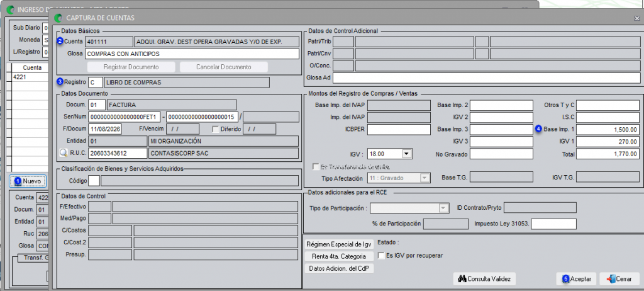This screenshot has width=644, height=291.
Task: Select row 4221 in Ingreso de Asientos grid
Action: coord(30,77)
